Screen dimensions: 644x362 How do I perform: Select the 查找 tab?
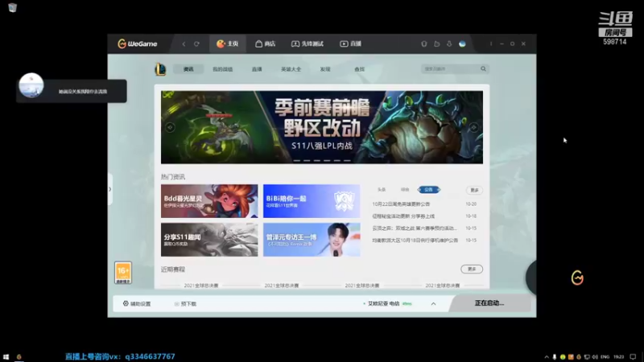[x=359, y=69]
